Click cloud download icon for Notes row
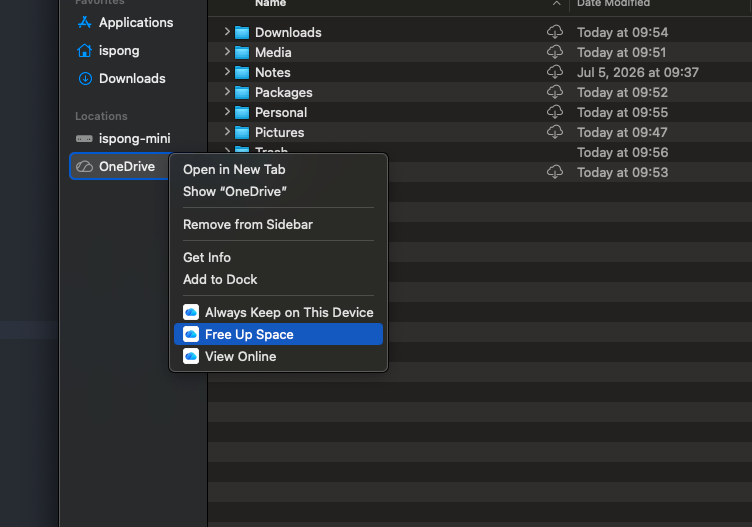Screen dimensions: 752x527 pos(555,72)
